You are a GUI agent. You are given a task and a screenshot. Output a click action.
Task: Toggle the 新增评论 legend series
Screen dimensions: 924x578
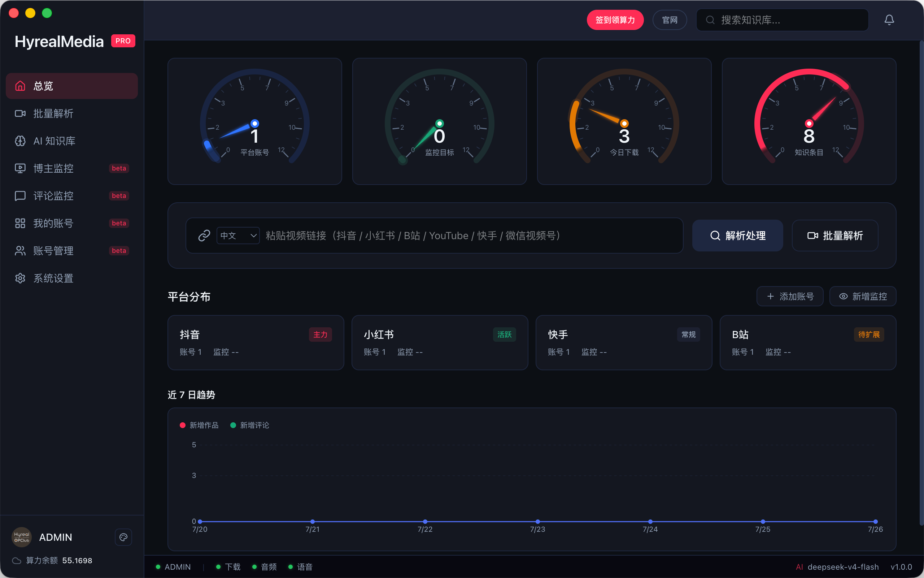[250, 425]
